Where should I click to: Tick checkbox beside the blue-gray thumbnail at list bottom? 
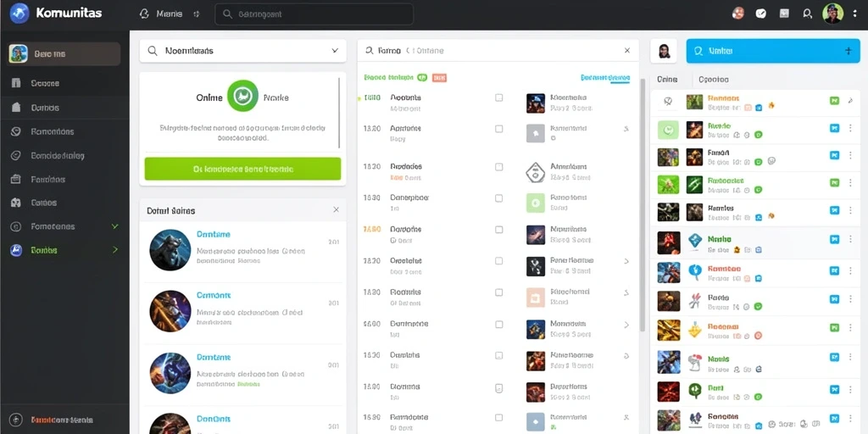coord(498,418)
